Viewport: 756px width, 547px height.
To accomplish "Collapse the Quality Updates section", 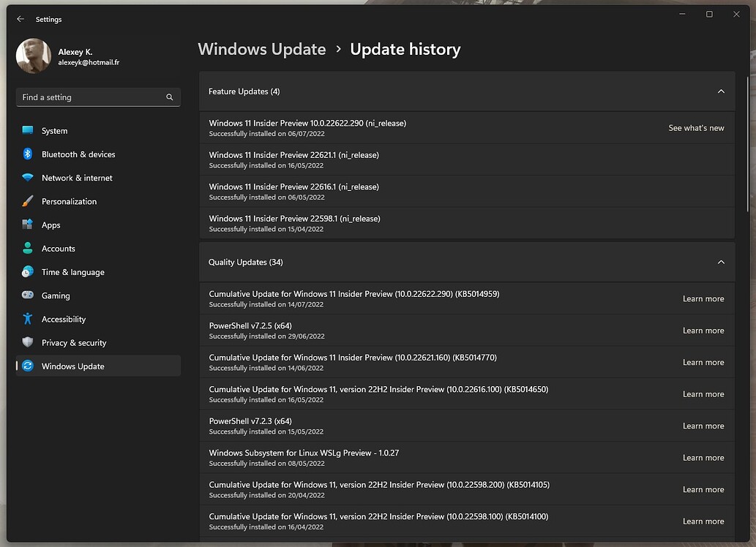I will pos(721,262).
